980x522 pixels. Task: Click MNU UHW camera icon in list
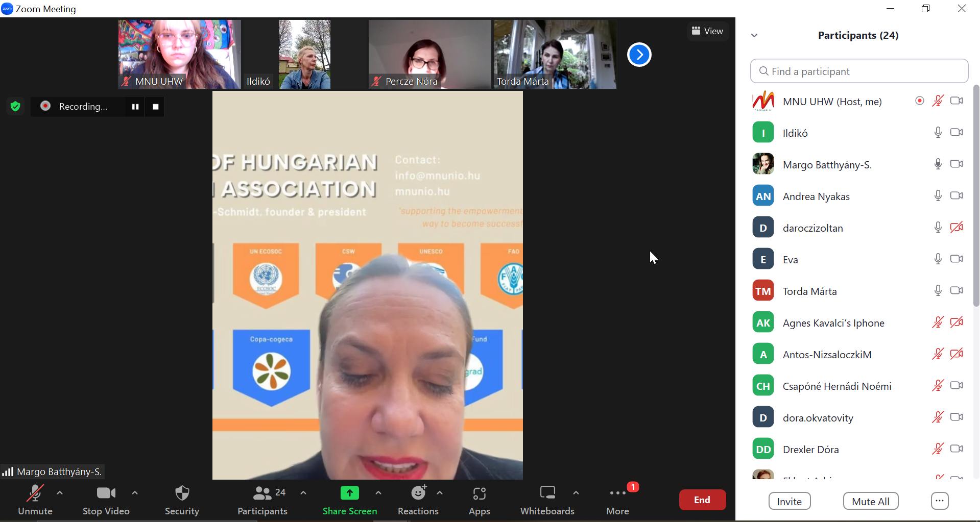coord(957,101)
